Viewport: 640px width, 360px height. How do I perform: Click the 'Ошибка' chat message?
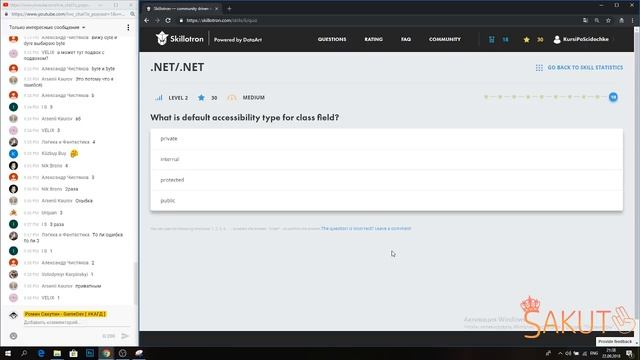pyautogui.click(x=84, y=201)
